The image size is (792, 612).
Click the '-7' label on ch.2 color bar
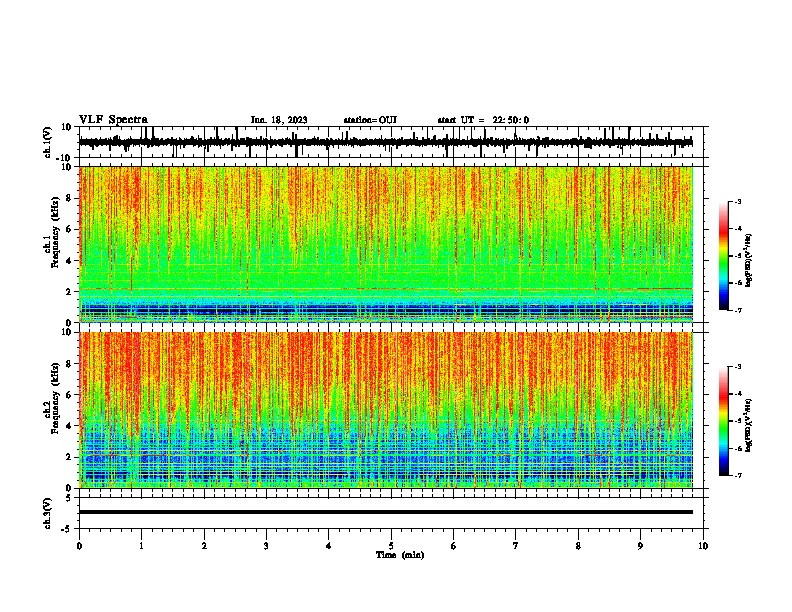tap(738, 475)
